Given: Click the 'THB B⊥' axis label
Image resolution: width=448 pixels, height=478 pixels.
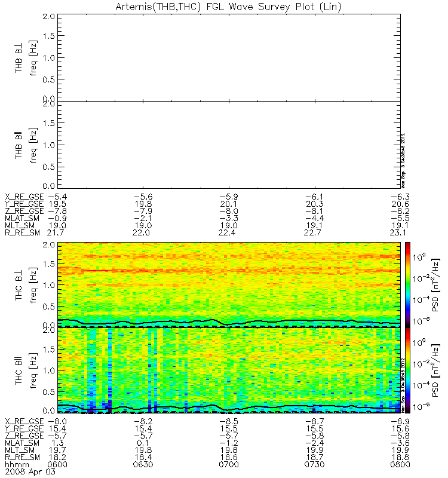Looking at the screenshot, I should click(19, 57).
